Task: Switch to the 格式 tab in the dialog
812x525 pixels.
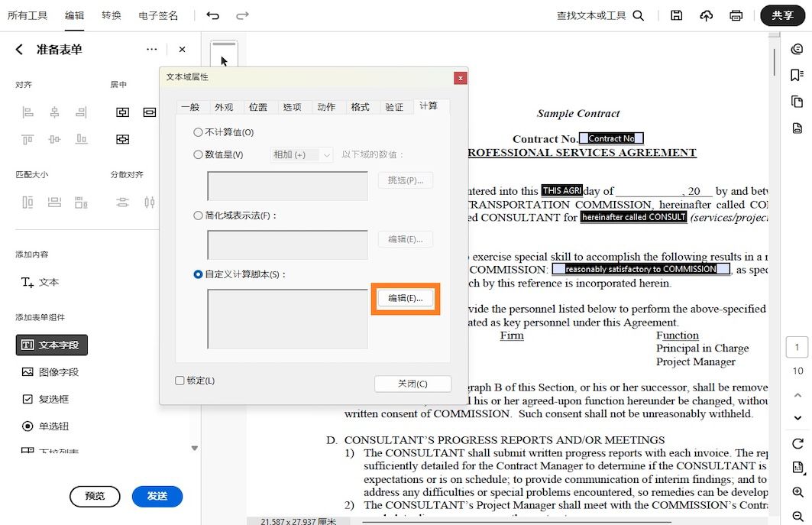Action: click(362, 106)
